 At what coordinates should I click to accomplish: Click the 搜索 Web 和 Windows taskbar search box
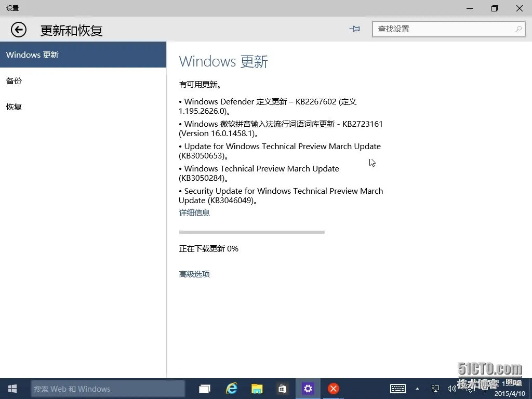108,389
